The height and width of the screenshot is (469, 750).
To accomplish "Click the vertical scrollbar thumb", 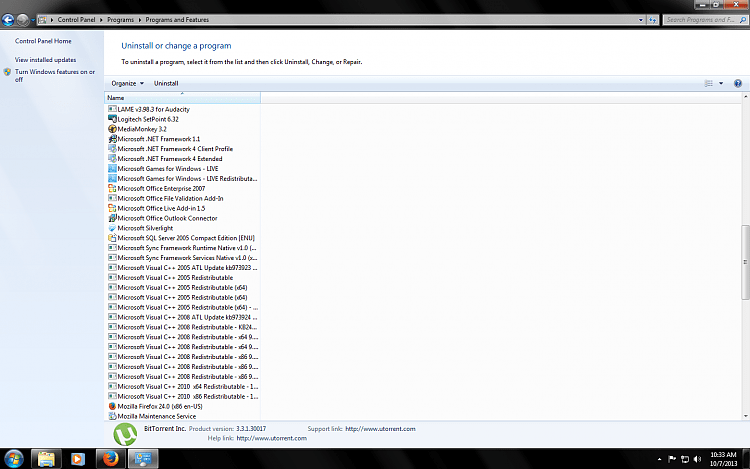I will click(x=745, y=262).
